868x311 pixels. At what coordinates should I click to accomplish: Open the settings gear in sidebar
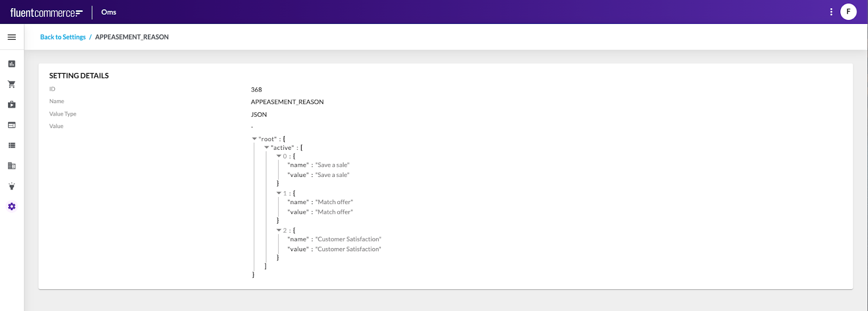pyautogui.click(x=11, y=207)
